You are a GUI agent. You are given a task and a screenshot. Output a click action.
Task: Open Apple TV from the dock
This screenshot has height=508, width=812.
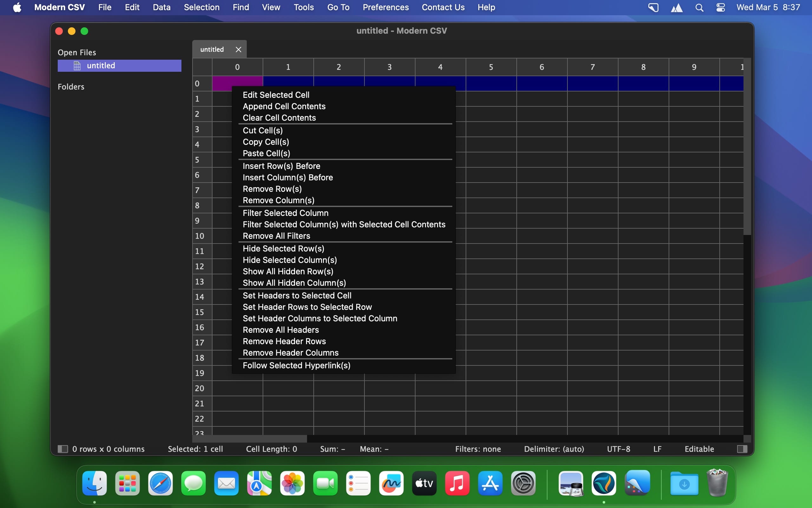[424, 484]
